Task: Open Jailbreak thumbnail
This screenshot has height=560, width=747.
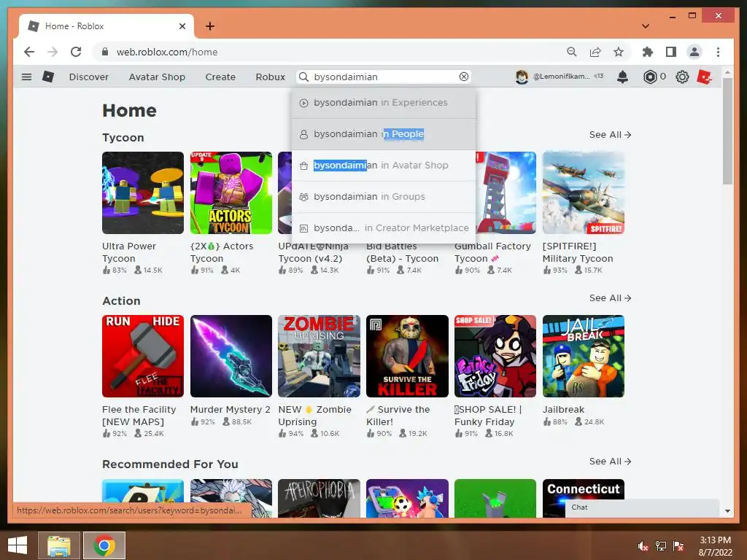Action: [x=583, y=356]
